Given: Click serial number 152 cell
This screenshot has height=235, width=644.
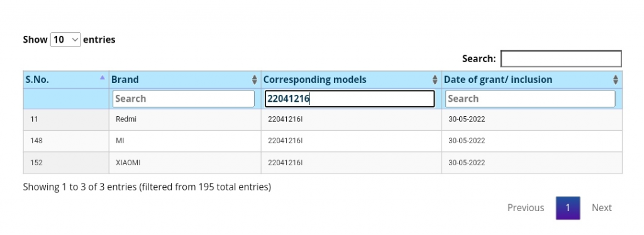Looking at the screenshot, I should click(x=65, y=163).
